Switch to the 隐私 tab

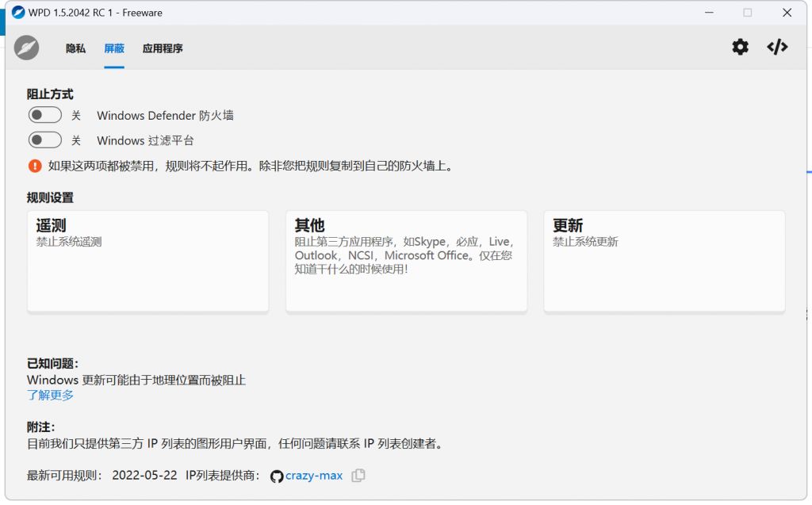pos(76,48)
